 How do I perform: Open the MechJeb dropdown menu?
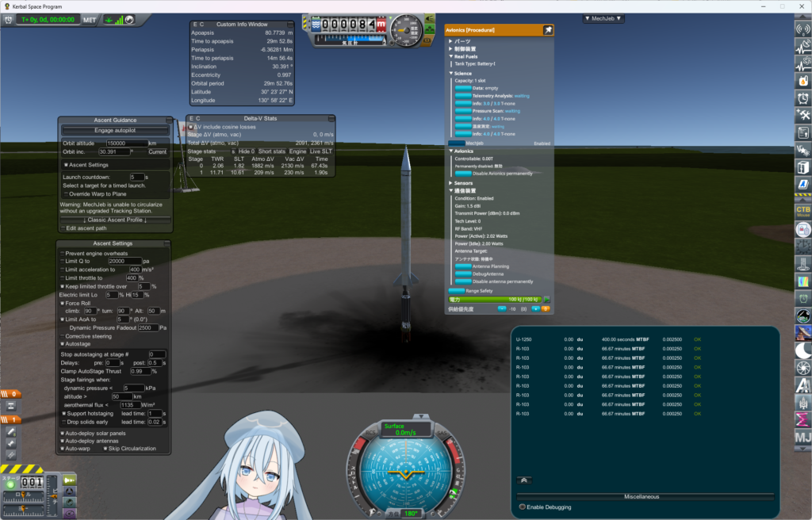603,18
